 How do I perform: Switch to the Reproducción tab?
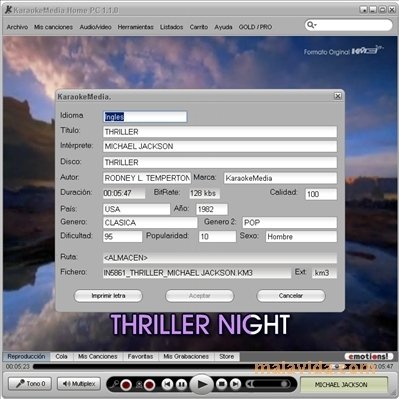(26, 356)
